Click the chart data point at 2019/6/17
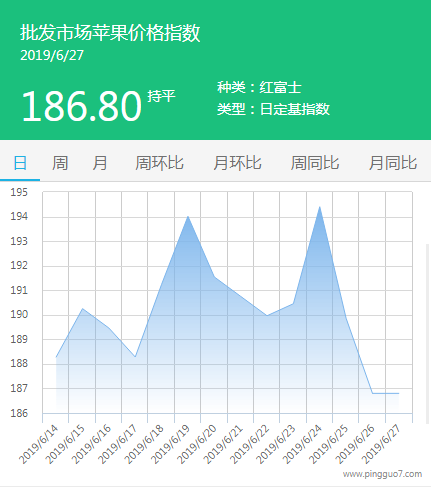 click(x=135, y=357)
